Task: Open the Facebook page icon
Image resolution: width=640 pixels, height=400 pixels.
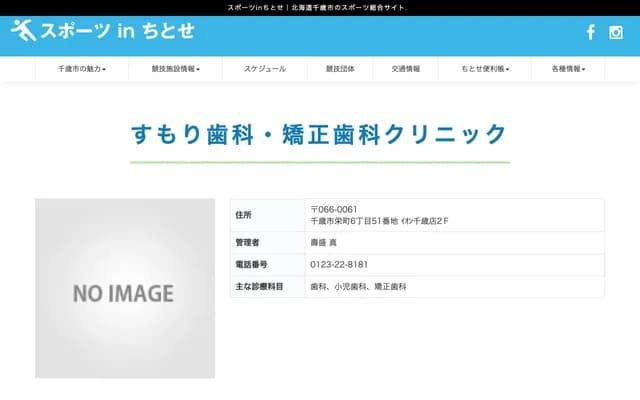Action: click(x=590, y=32)
